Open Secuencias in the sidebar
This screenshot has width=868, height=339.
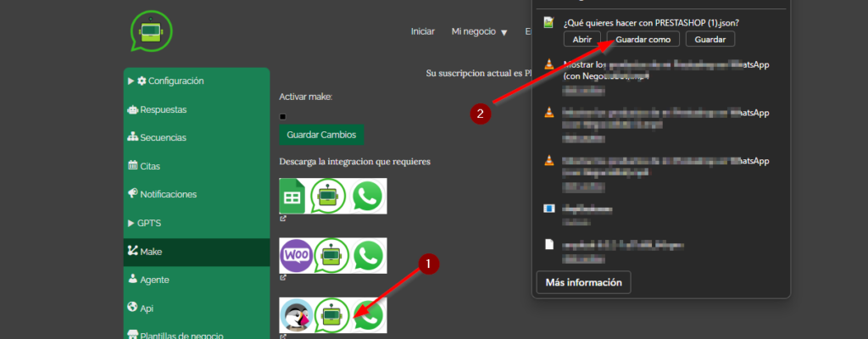pyautogui.click(x=157, y=137)
